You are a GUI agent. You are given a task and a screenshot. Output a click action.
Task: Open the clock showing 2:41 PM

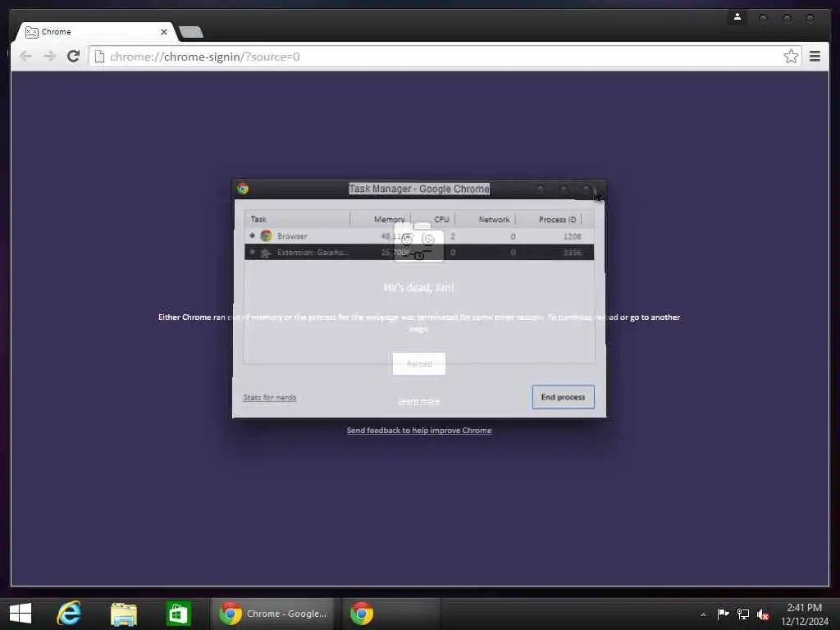point(805,614)
